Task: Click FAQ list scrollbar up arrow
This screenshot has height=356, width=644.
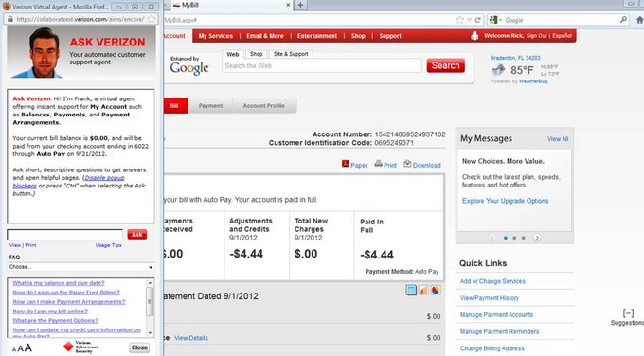Action: 150,283
